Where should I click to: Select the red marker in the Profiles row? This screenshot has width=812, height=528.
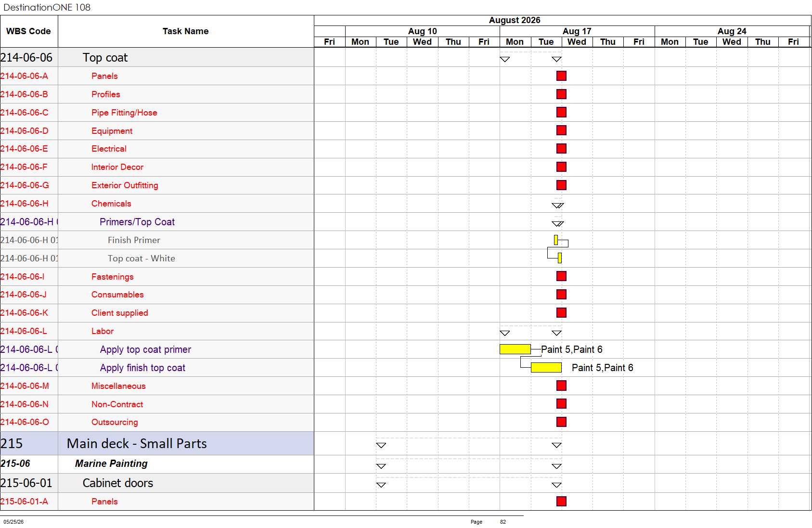pyautogui.click(x=561, y=94)
